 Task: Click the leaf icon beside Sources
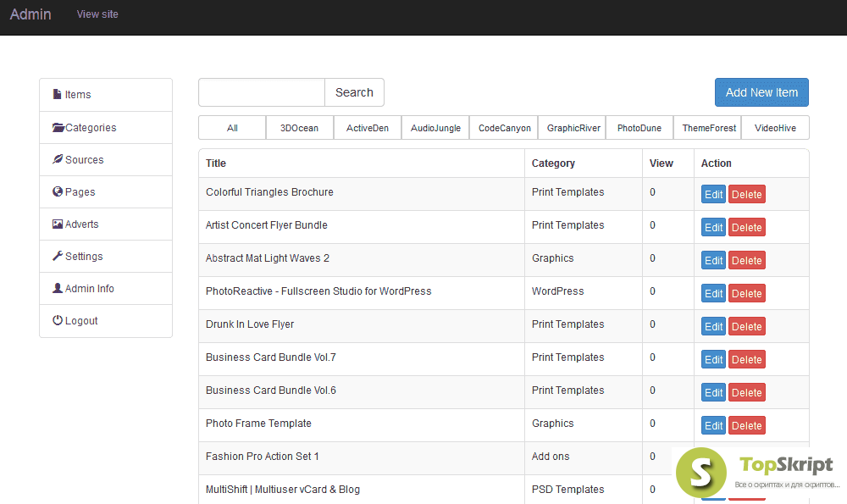click(58, 159)
